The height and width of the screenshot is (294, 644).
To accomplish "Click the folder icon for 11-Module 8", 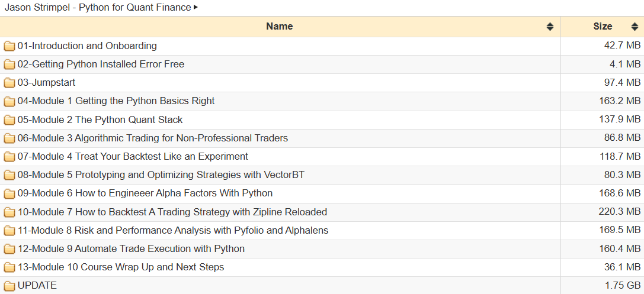I will [9, 231].
